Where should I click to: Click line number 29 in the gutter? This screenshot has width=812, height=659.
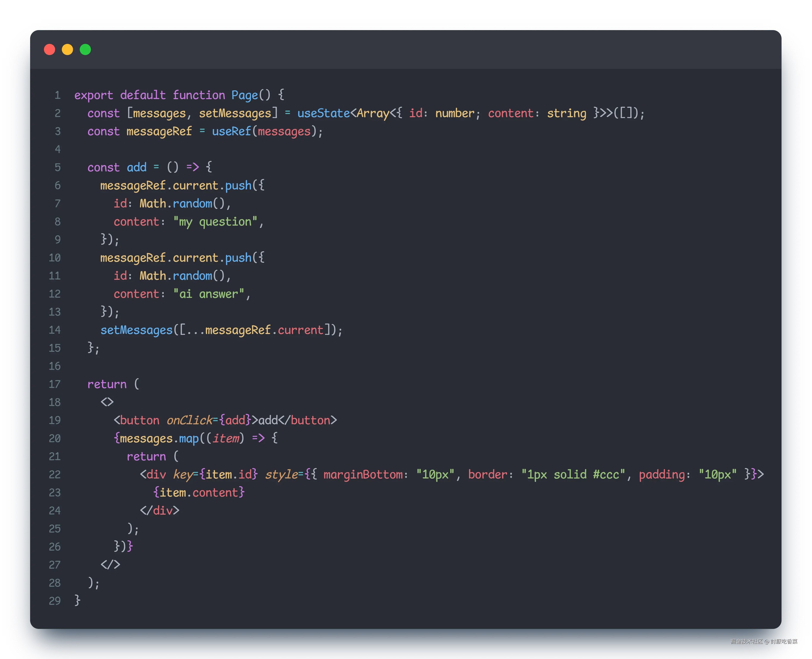point(55,600)
